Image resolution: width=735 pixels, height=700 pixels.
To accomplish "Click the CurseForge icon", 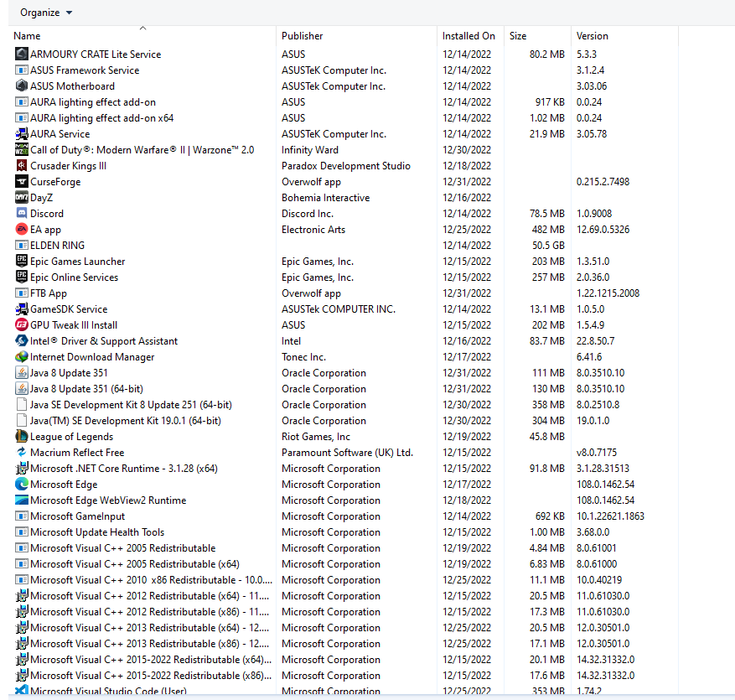I will coord(22,181).
